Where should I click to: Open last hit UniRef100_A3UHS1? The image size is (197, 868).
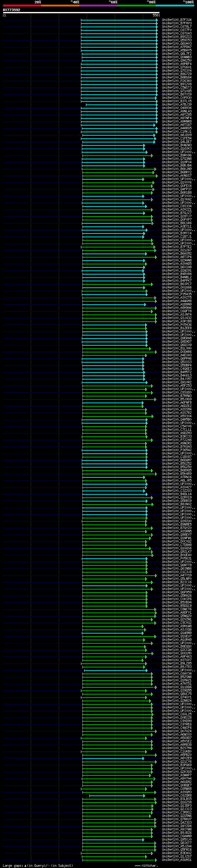point(177,860)
